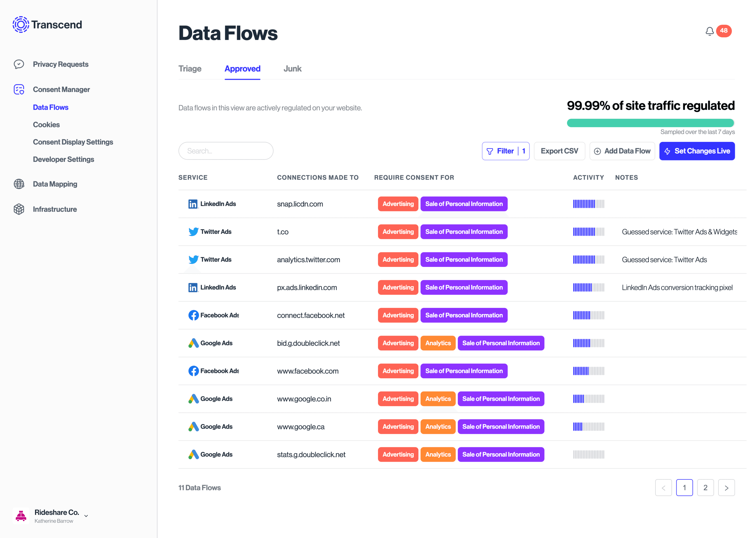This screenshot has width=756, height=538.
Task: Click Set Changes Live
Action: [x=697, y=151]
